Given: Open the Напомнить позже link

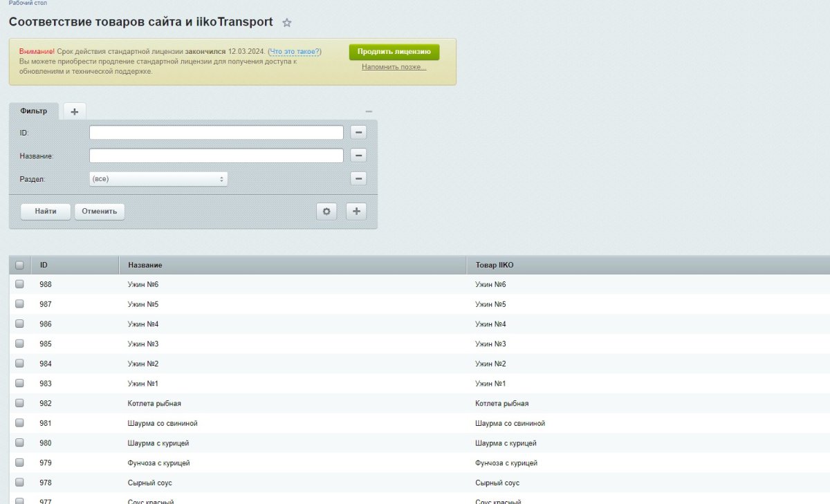Looking at the screenshot, I should [393, 67].
